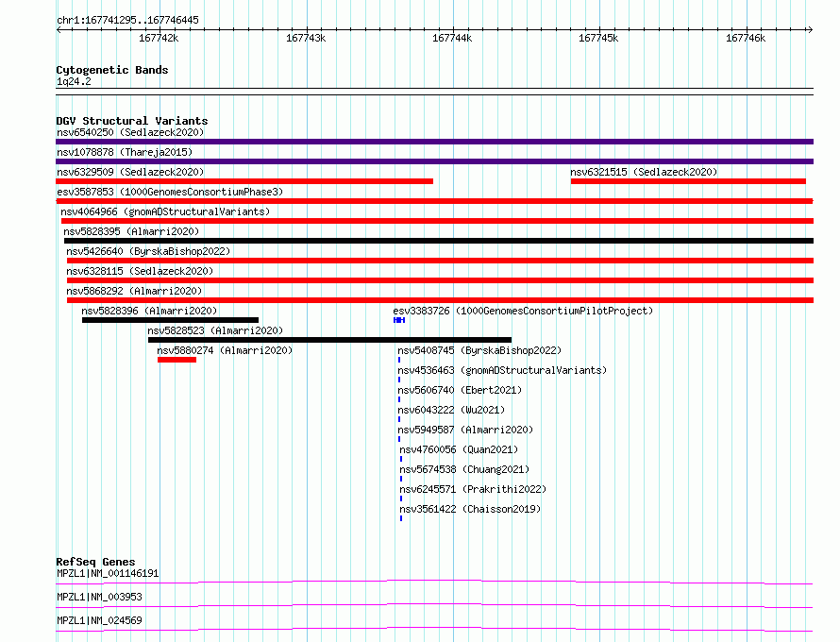
Task: Click the nsv5828396 short black bar
Action: [170, 320]
